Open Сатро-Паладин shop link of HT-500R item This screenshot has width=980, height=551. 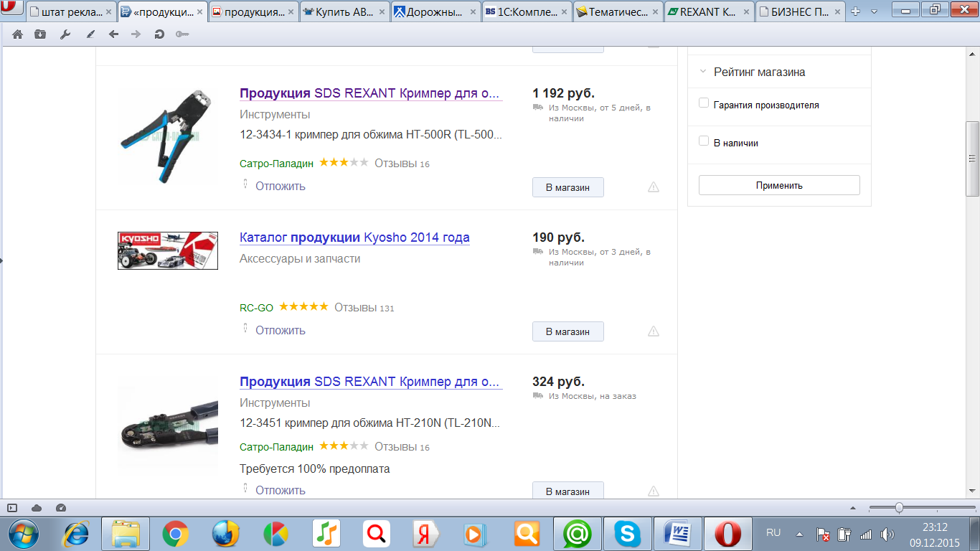tap(276, 164)
